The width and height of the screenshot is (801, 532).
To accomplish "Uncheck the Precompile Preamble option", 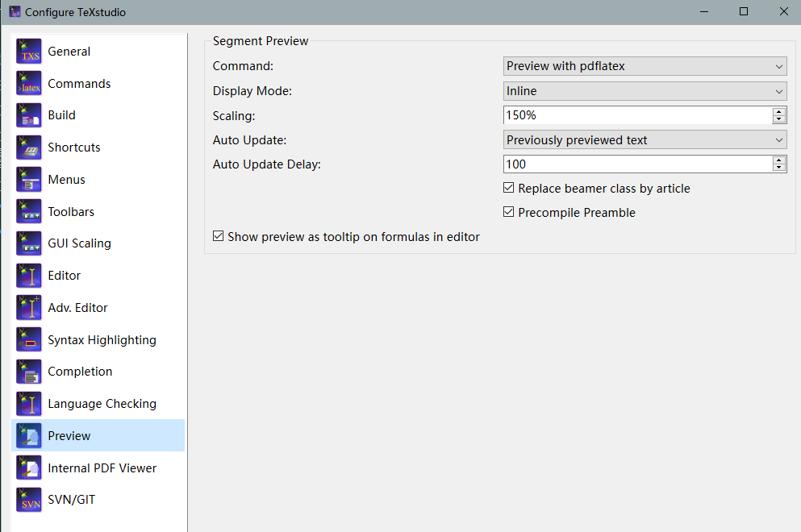I will [x=509, y=213].
